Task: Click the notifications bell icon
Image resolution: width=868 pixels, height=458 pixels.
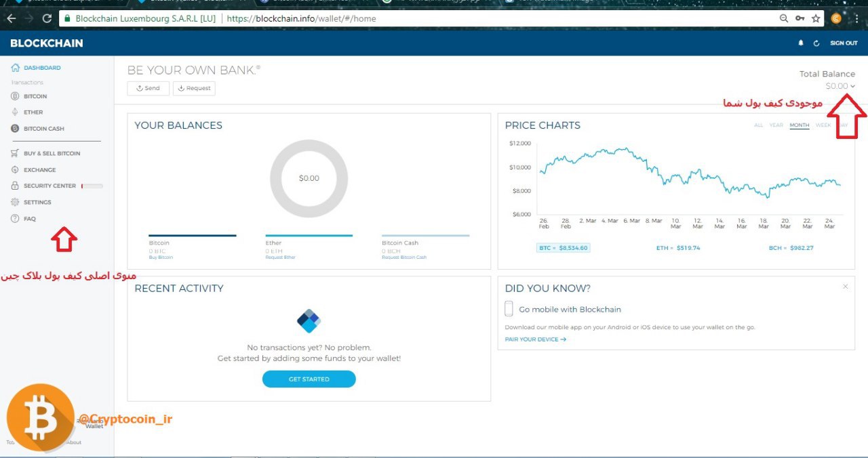Action: [x=801, y=43]
